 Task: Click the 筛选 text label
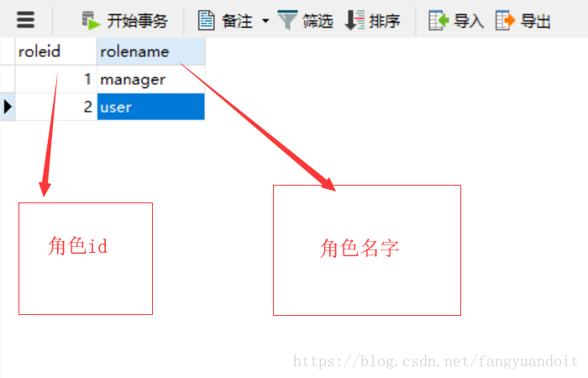click(318, 21)
